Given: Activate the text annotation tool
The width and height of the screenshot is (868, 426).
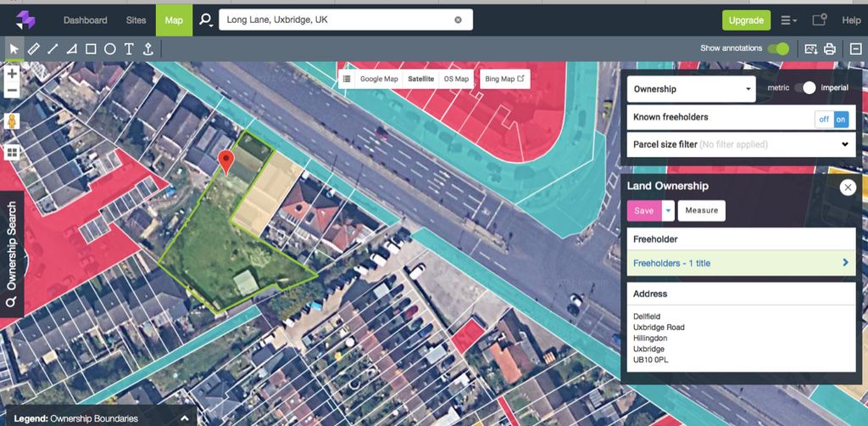Looking at the screenshot, I should (x=129, y=49).
